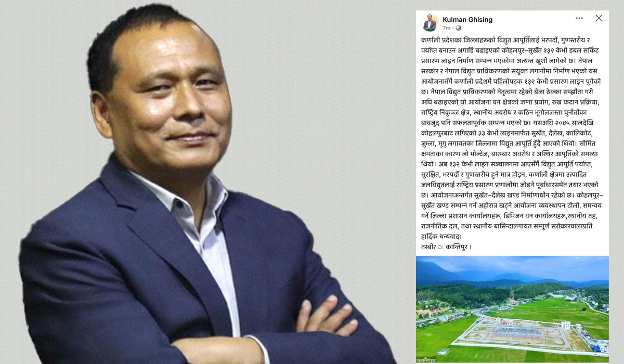Click the photo credit line 'तस्बीर : कान्तिपुर'
Viewport: 624px width, 364px height.
tap(447, 246)
